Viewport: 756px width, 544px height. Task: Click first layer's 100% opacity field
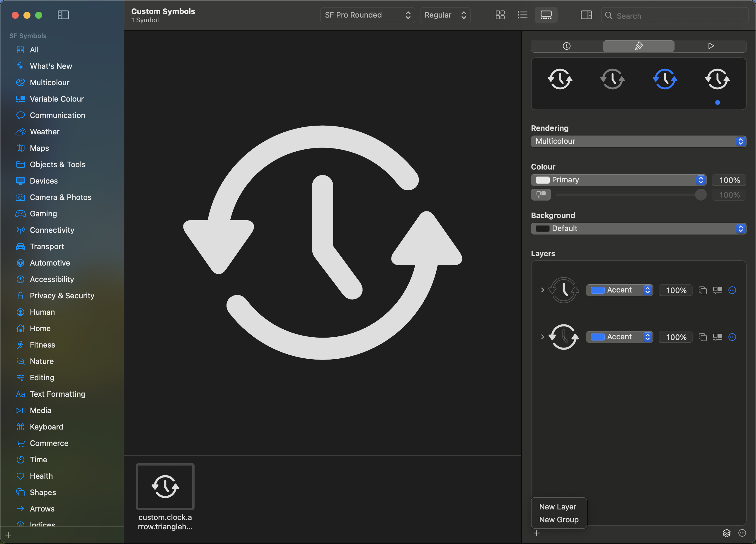(676, 290)
